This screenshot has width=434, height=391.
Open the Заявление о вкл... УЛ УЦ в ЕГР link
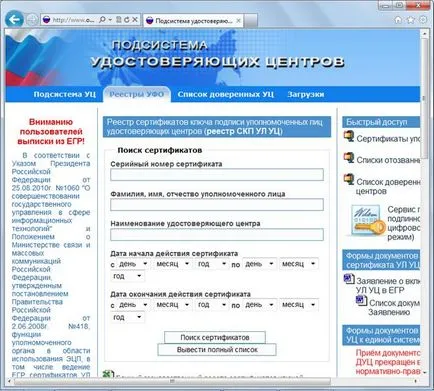(x=388, y=286)
